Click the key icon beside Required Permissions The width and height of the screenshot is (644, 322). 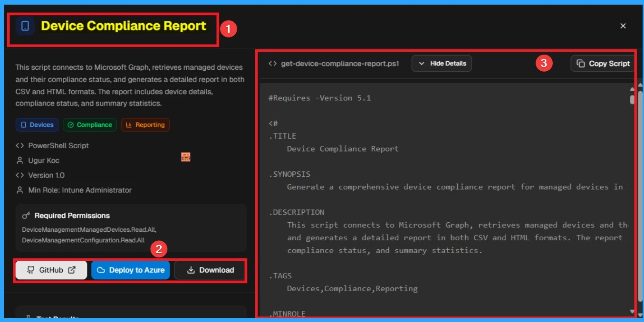click(26, 216)
